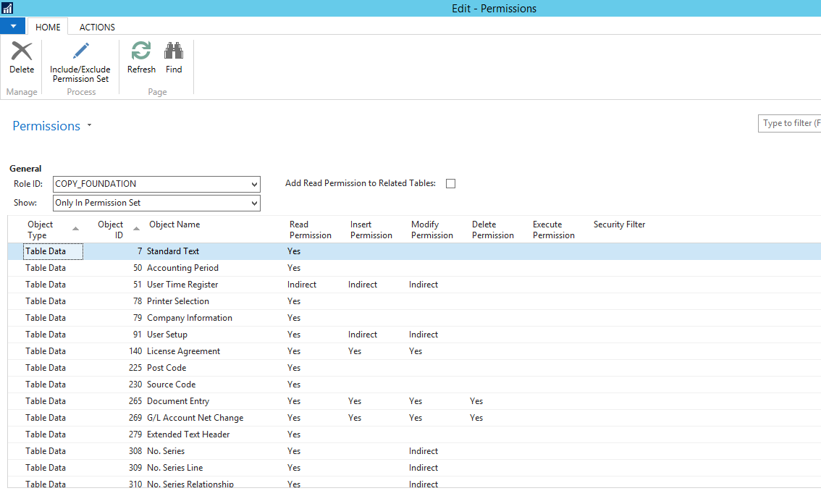This screenshot has width=821, height=504.
Task: Click the Object ID sort arrow icon
Action: coord(136,229)
